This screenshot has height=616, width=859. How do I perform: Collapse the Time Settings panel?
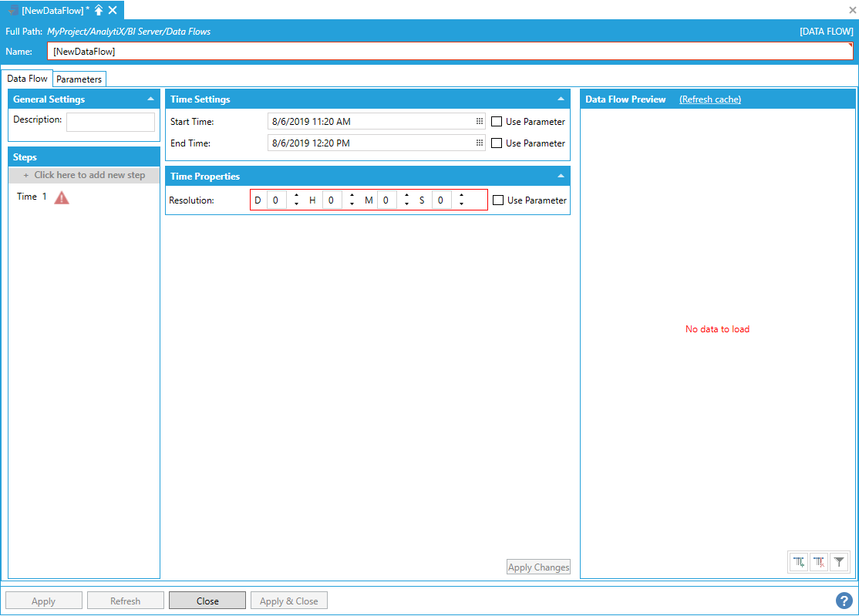[x=561, y=99]
